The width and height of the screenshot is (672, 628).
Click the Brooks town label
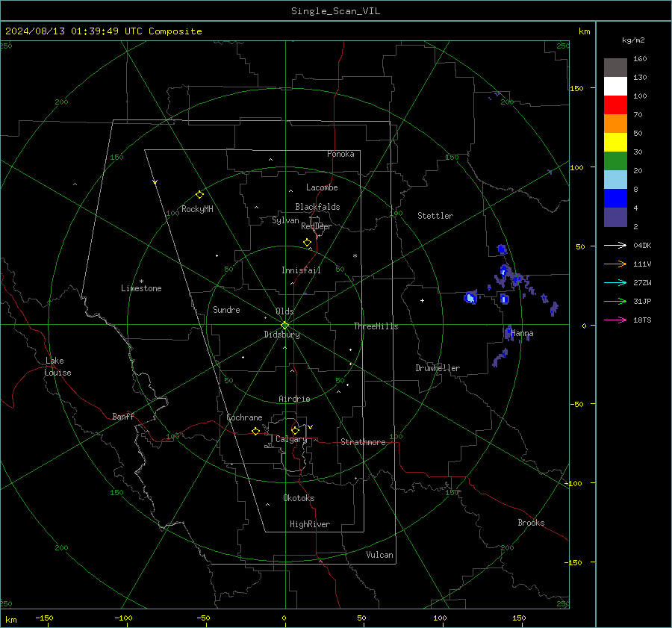(531, 523)
